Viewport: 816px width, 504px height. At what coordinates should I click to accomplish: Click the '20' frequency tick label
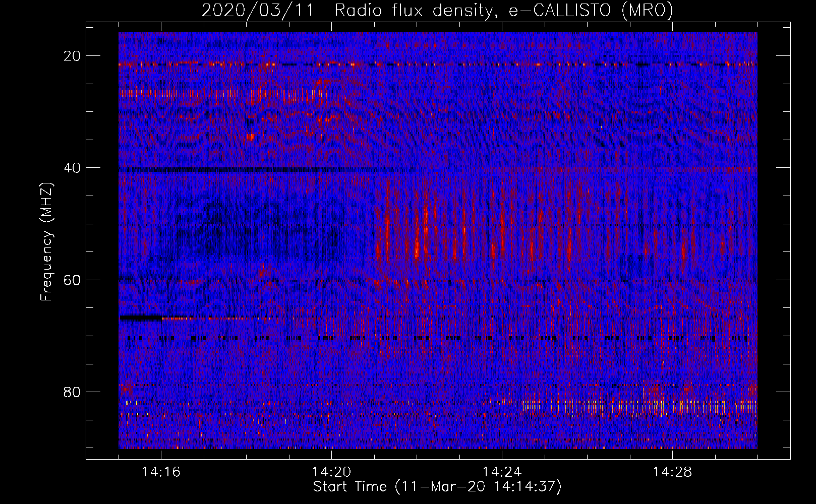[x=72, y=56]
